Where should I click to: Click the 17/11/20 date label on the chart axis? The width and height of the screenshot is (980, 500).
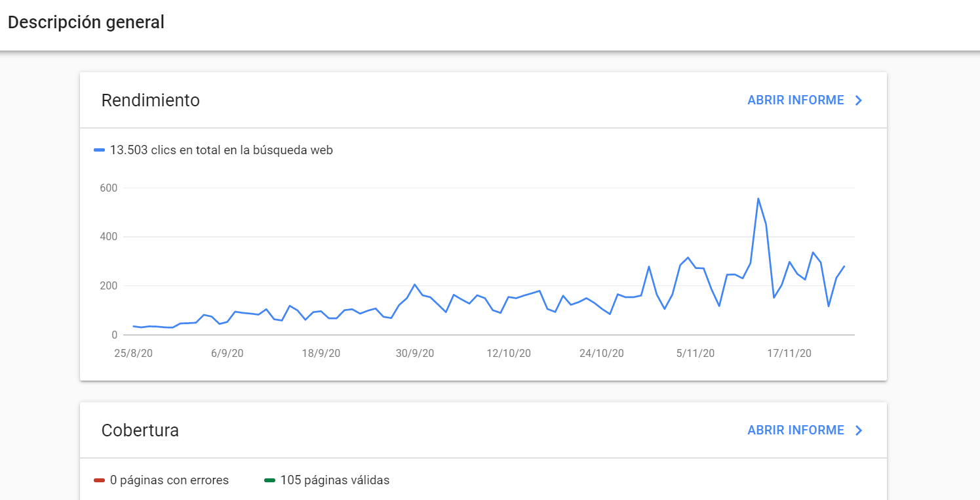click(x=789, y=353)
